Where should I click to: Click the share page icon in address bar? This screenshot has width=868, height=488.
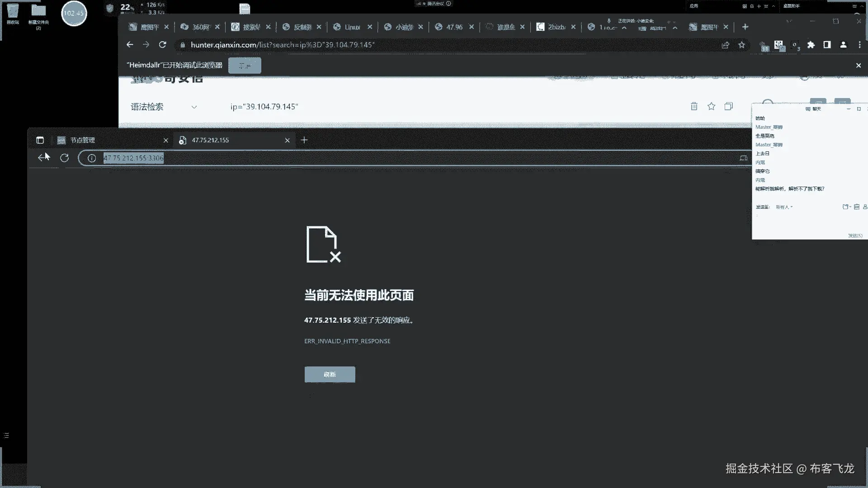pyautogui.click(x=725, y=45)
